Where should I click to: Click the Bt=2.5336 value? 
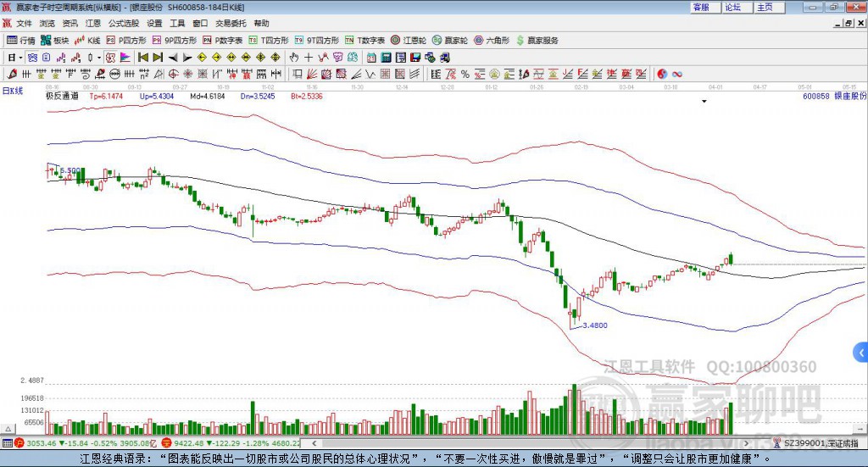pyautogui.click(x=307, y=97)
